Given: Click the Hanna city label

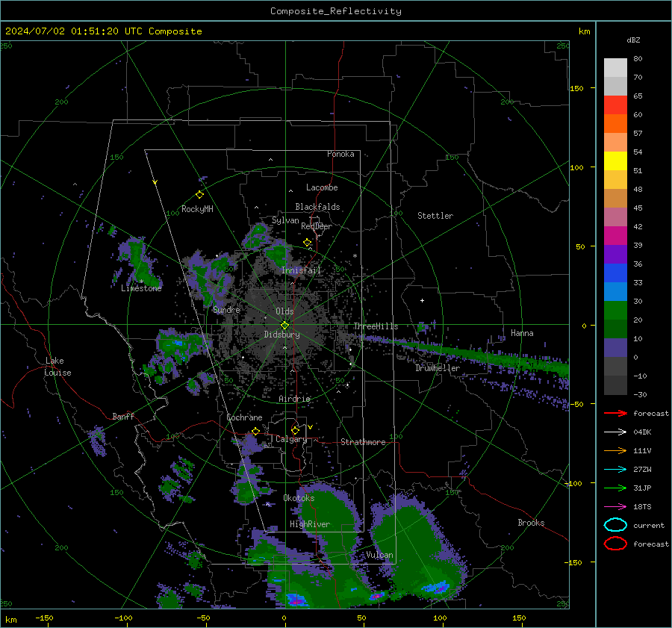Looking at the screenshot, I should point(522,333).
